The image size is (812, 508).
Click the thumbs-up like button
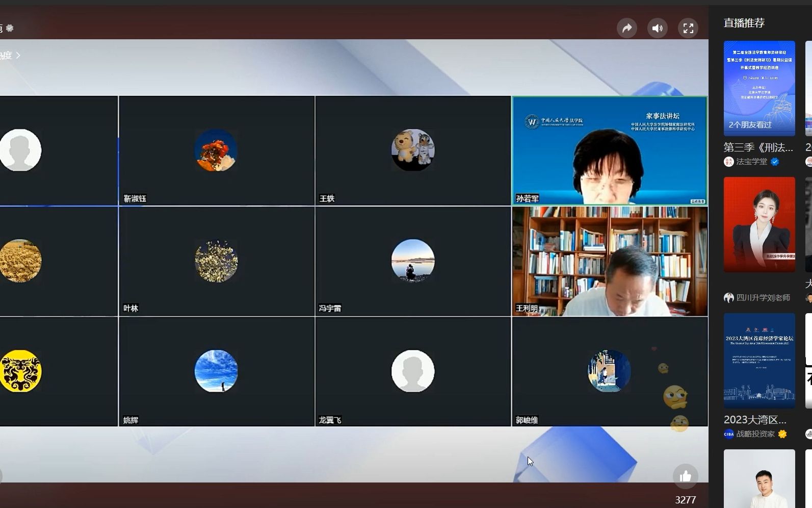pos(685,476)
